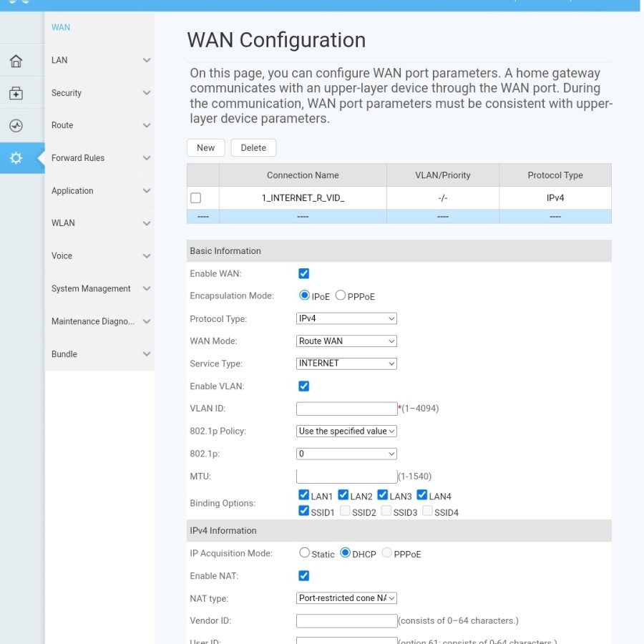Screen dimensions: 644x644
Task: Open the Security menu item
Action: pyautogui.click(x=66, y=93)
